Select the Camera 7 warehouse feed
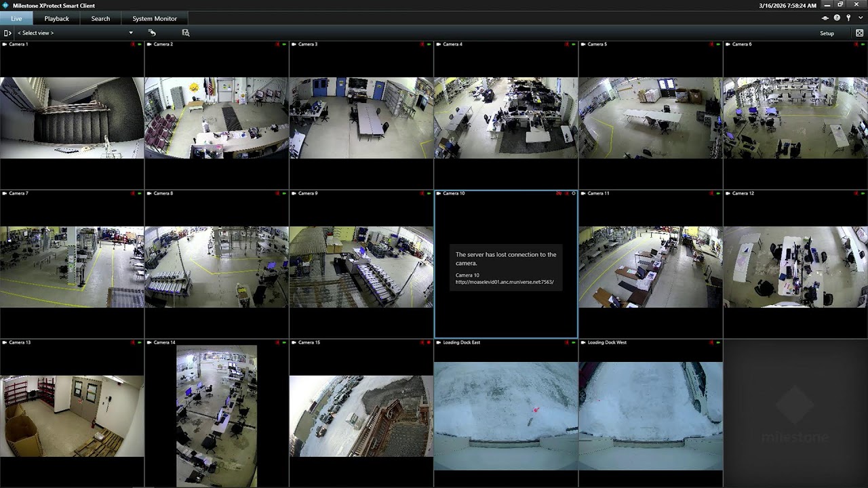 pos(72,267)
